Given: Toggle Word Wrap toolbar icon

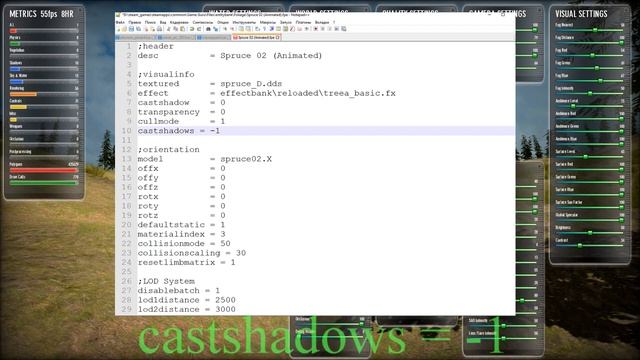Looking at the screenshot, I should coord(257,29).
